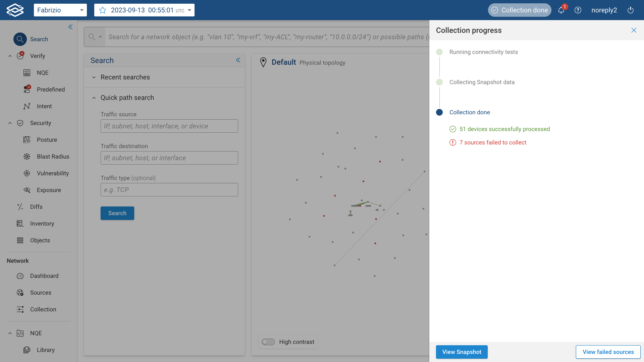Toggle the High contrast switch
Viewport: 644px width, 362px height.
click(x=268, y=342)
